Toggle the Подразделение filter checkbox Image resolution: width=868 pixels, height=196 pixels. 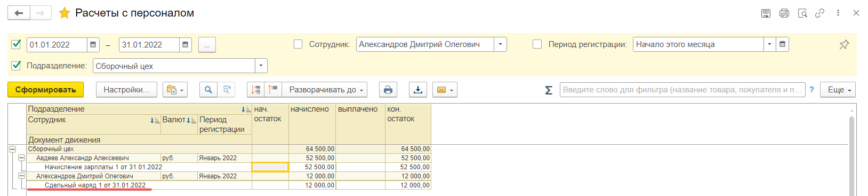coord(16,66)
